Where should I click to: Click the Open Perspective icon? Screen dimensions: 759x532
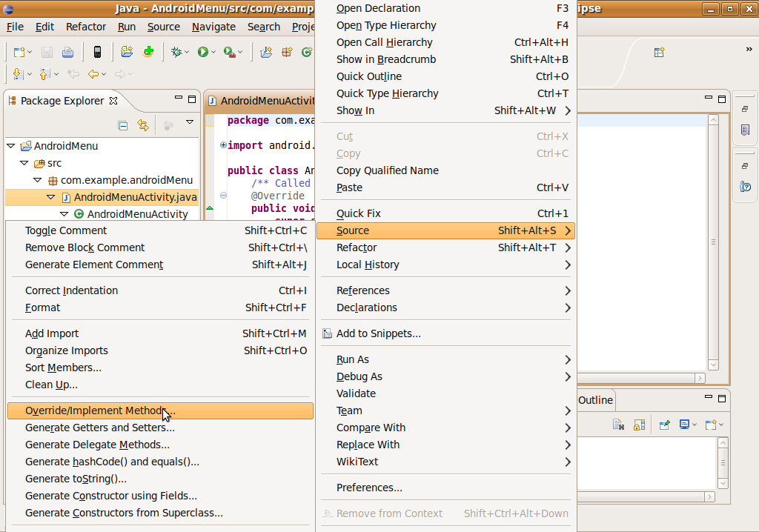(659, 52)
